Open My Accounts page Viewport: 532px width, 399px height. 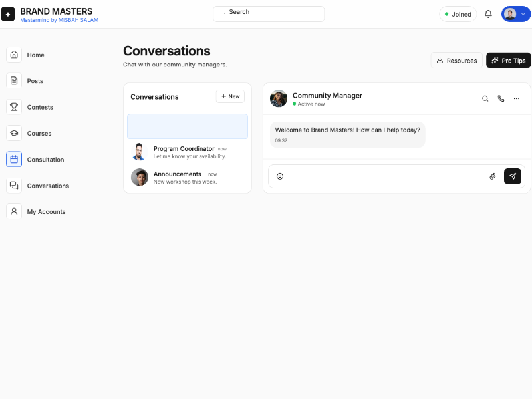(45, 211)
